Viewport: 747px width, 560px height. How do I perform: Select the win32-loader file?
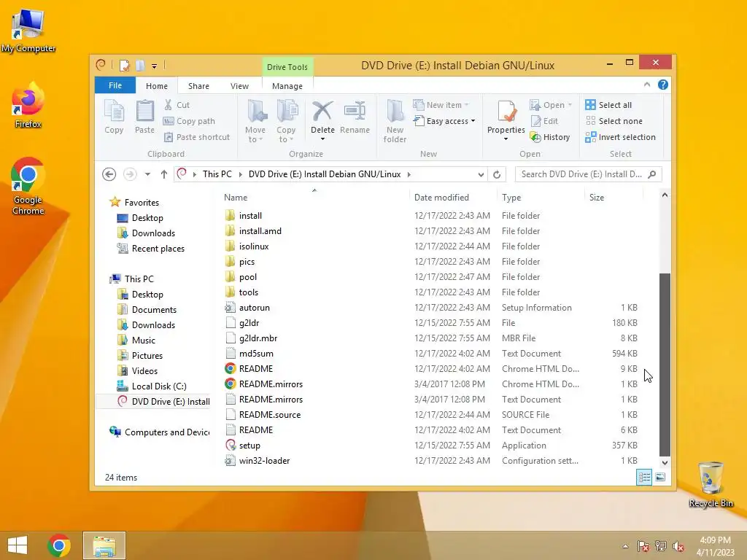pyautogui.click(x=264, y=461)
